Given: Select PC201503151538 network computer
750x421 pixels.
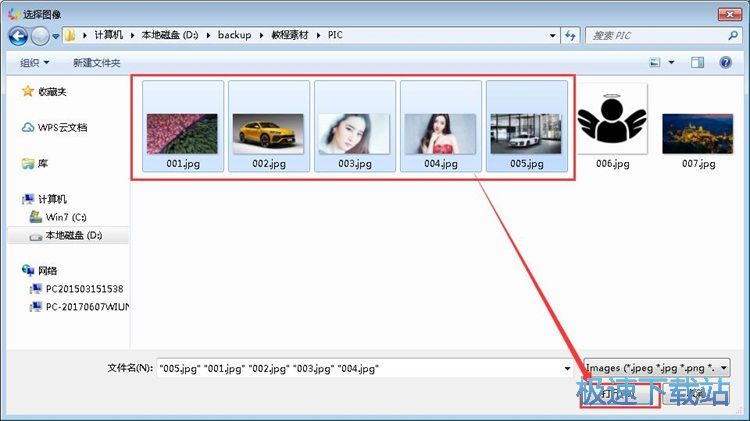Looking at the screenshot, I should [84, 289].
